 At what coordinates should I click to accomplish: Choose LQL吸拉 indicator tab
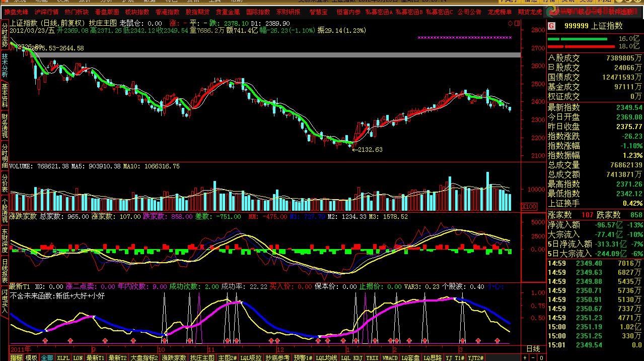(251, 357)
